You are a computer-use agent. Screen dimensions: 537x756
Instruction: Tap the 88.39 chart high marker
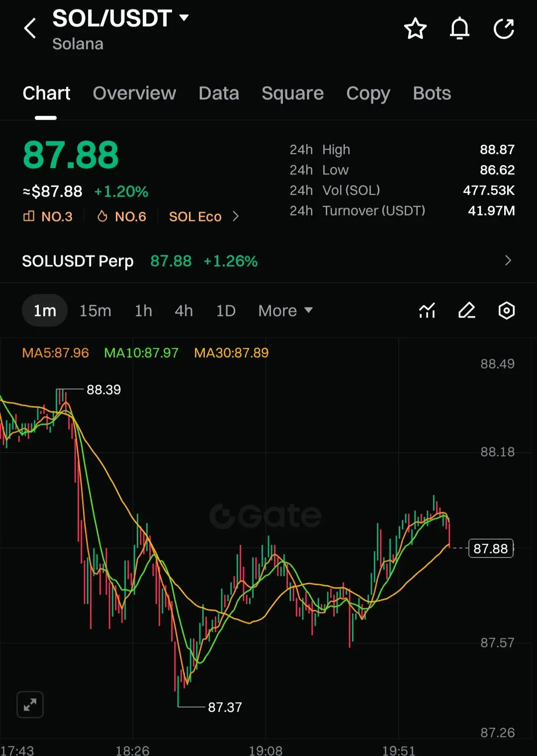coord(103,390)
